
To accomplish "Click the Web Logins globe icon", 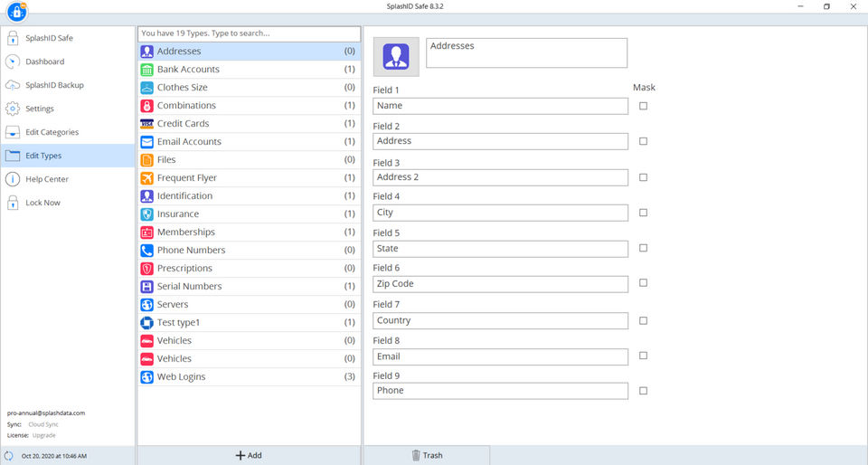I will (x=146, y=377).
